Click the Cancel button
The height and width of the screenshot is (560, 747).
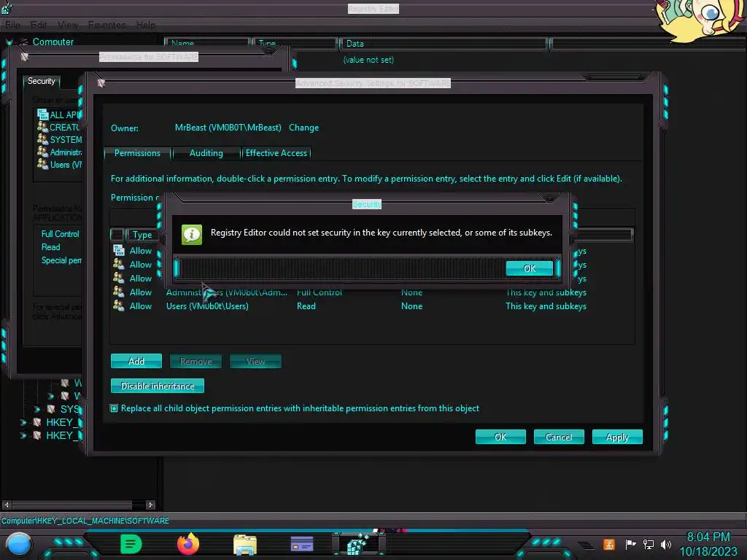[x=559, y=437]
